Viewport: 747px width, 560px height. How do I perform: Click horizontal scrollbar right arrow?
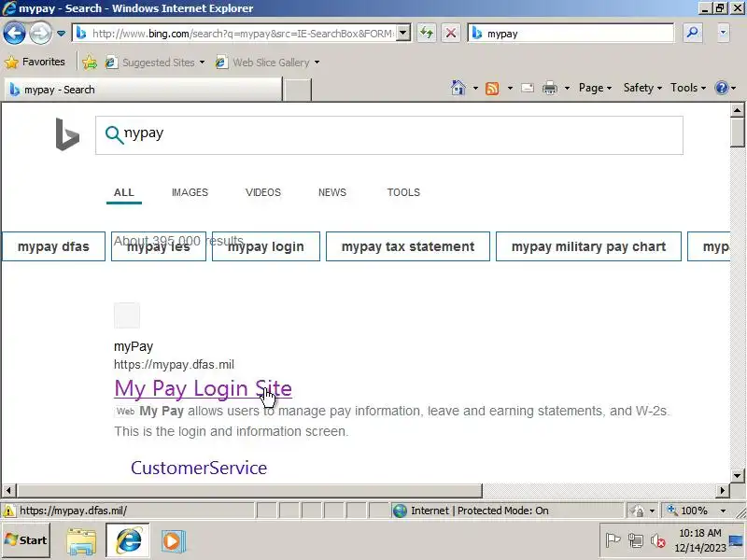tap(723, 490)
